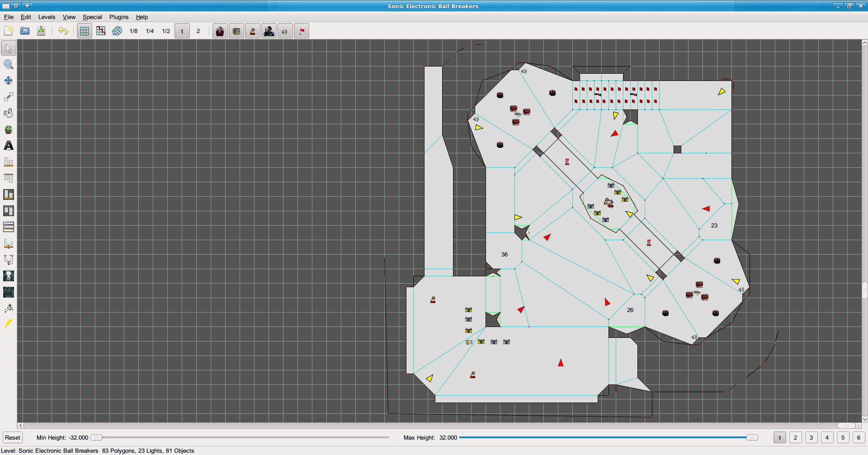Toggle sound objects visibility button
The height and width of the screenshot is (455, 868).
[285, 31]
